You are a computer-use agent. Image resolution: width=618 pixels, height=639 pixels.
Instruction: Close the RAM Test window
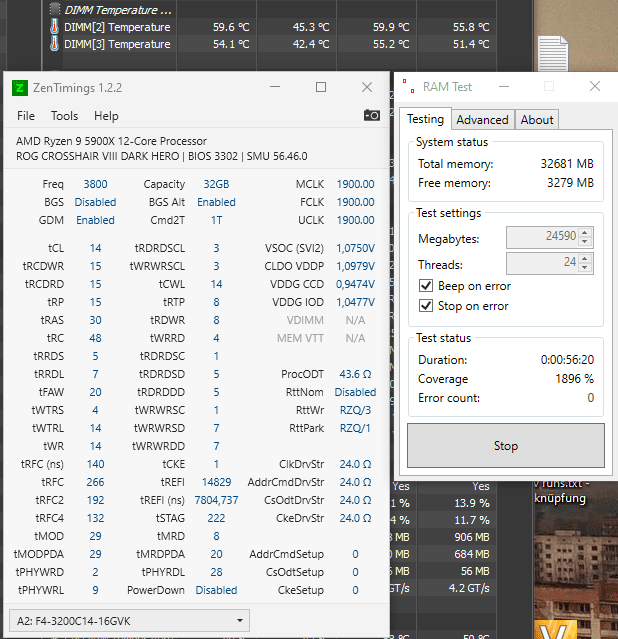click(x=595, y=86)
